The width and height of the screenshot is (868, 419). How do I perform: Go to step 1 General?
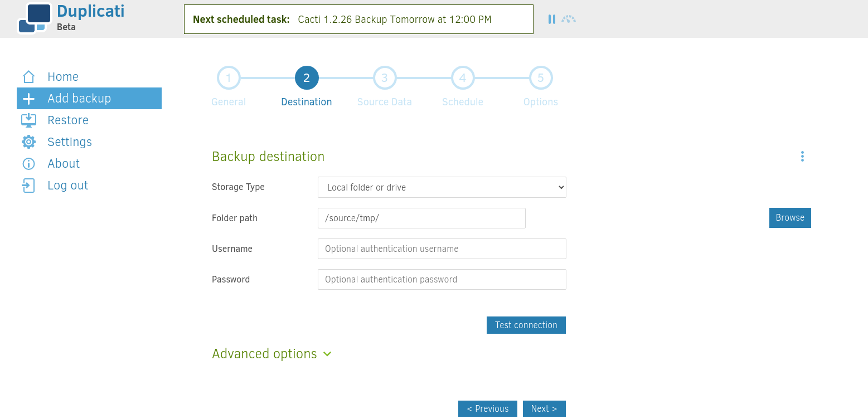pos(229,78)
